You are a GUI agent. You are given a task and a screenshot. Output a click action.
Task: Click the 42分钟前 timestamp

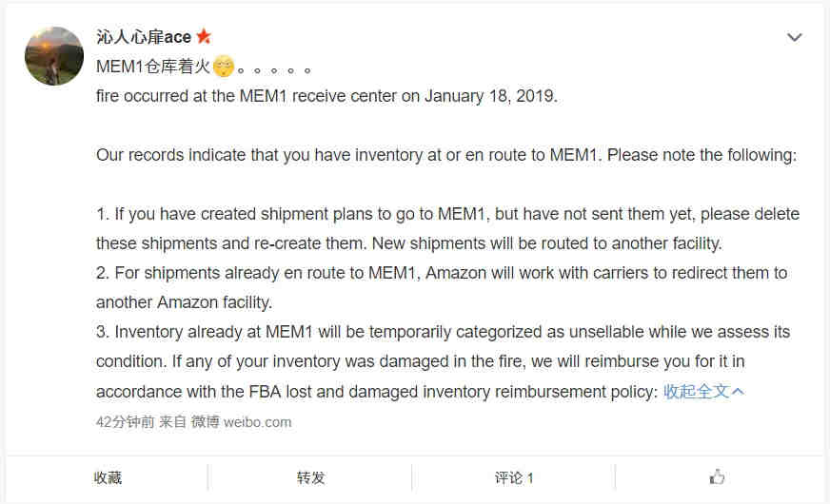point(125,421)
